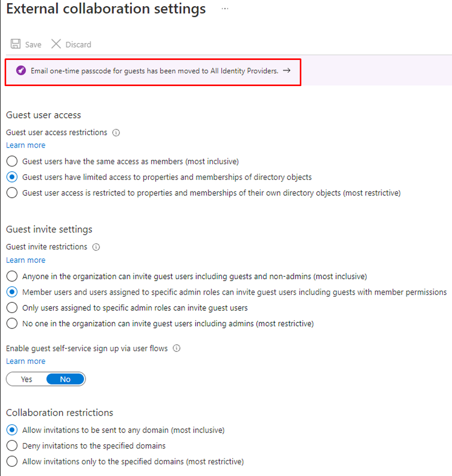Select Guest users have same access as members
Image resolution: width=452 pixels, height=476 pixels.
click(x=12, y=161)
